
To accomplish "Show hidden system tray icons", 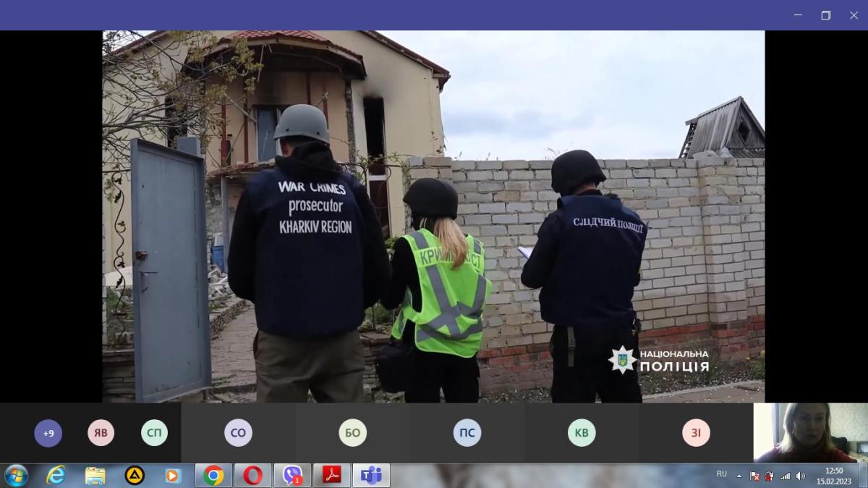I will [x=739, y=476].
